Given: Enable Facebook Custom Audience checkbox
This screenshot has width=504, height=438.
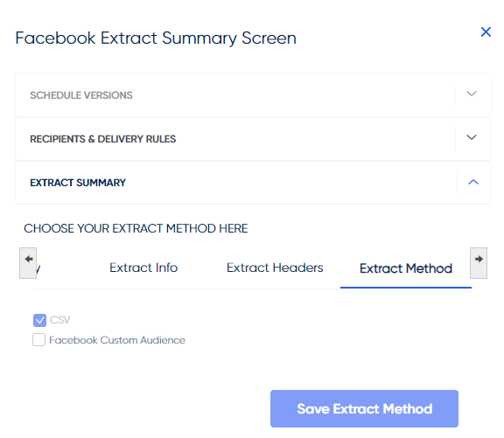Looking at the screenshot, I should pos(38,340).
